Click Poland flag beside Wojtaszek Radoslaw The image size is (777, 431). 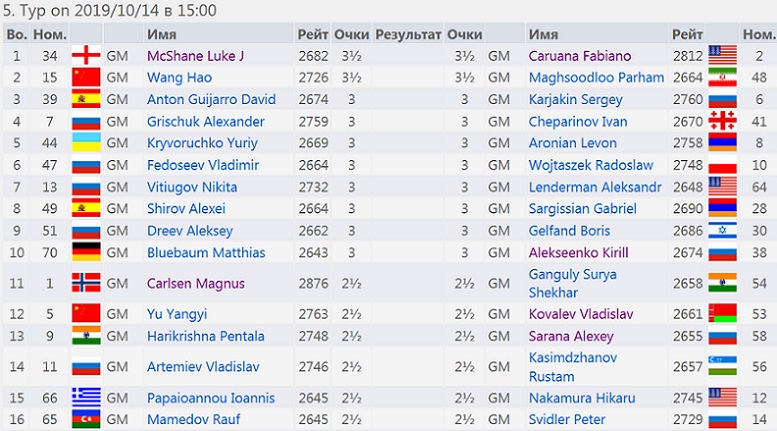(722, 165)
